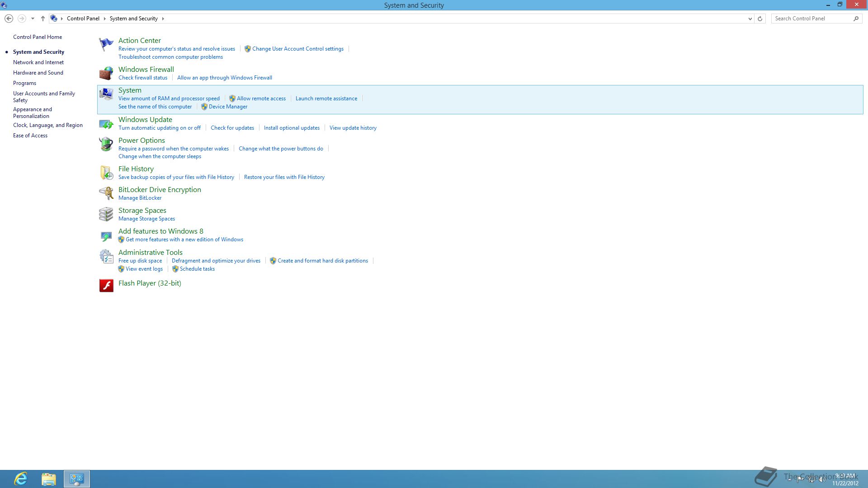Click the Control Panel icon in address bar
The height and width of the screenshot is (488, 868).
pos(54,19)
